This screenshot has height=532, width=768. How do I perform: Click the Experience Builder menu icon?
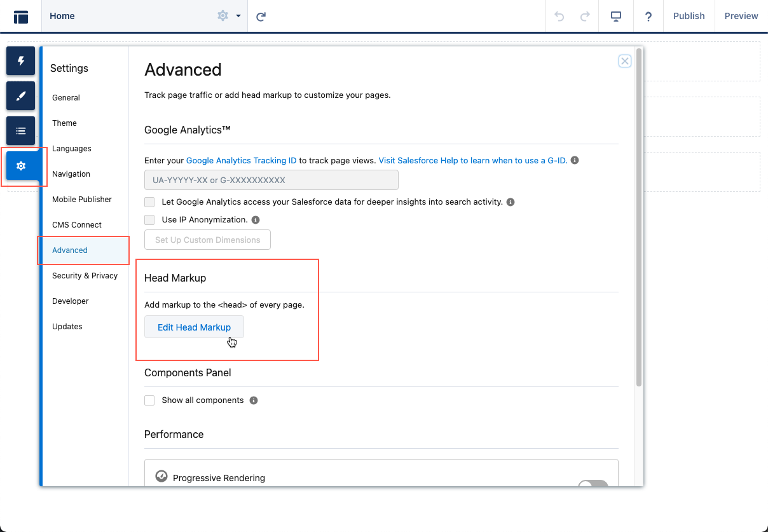click(21, 17)
